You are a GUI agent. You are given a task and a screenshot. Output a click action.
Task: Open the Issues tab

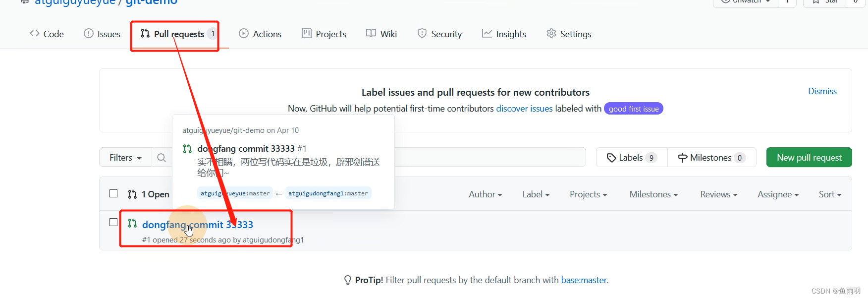point(102,34)
